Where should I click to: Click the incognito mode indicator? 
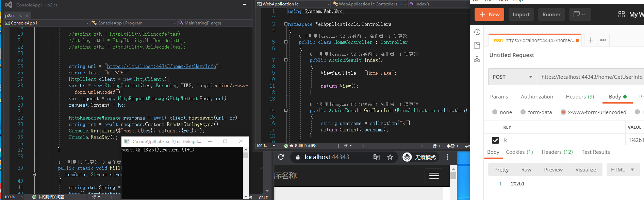420,157
